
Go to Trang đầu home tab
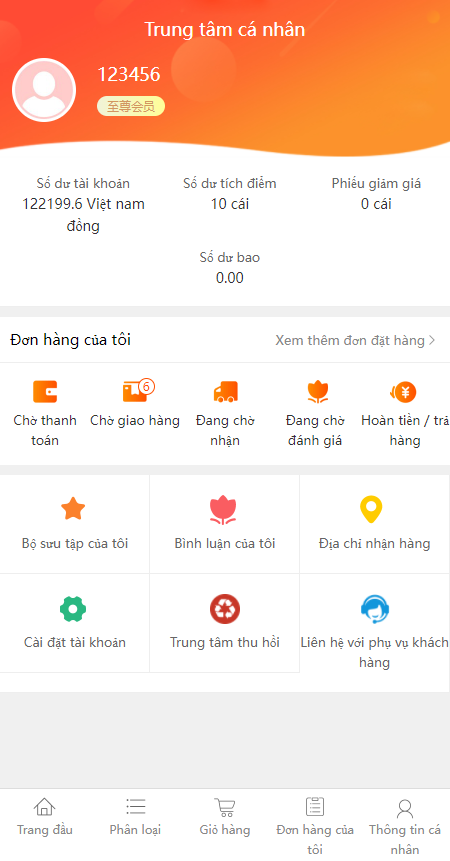pos(45,817)
